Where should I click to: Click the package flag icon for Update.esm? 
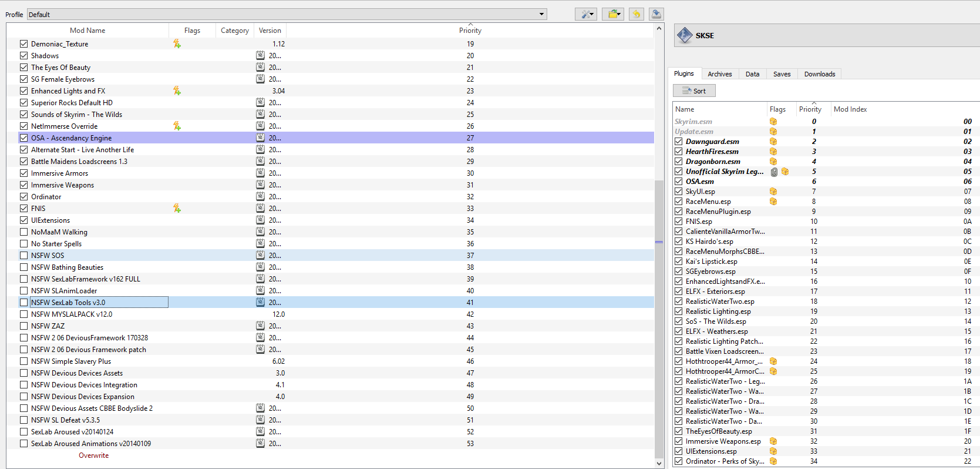click(773, 132)
